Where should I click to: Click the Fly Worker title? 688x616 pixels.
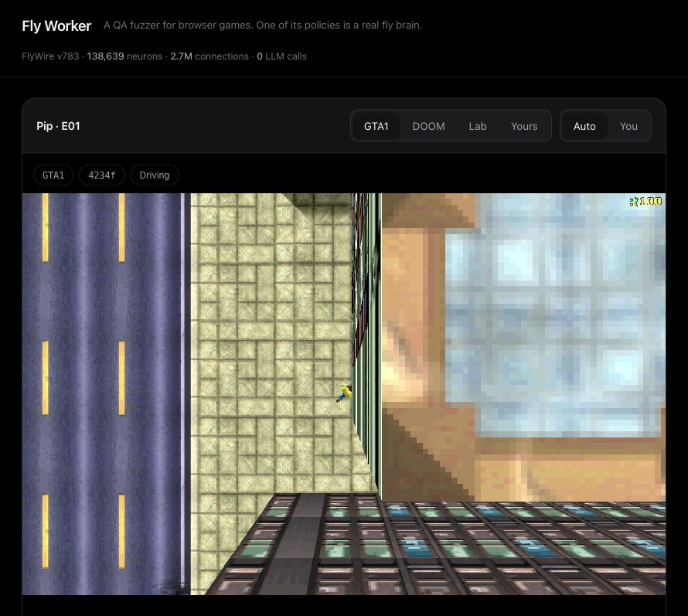56,26
